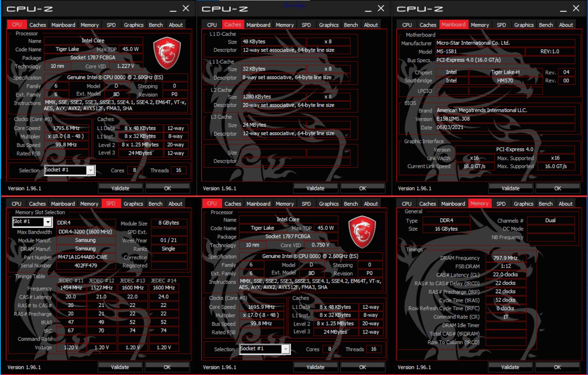Click OK in the SPD window
The image size is (588, 375).
pos(167,367)
